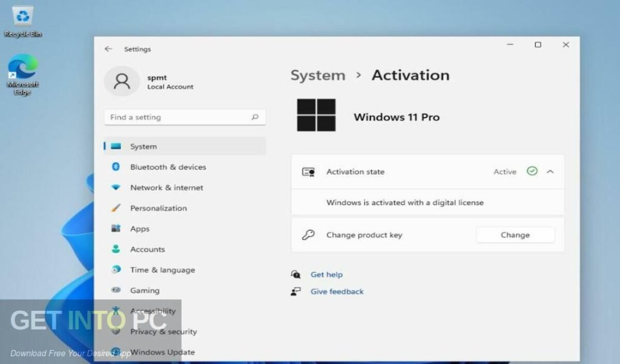Select System in the breadcrumb
This screenshot has height=364, width=620.
coord(317,75)
